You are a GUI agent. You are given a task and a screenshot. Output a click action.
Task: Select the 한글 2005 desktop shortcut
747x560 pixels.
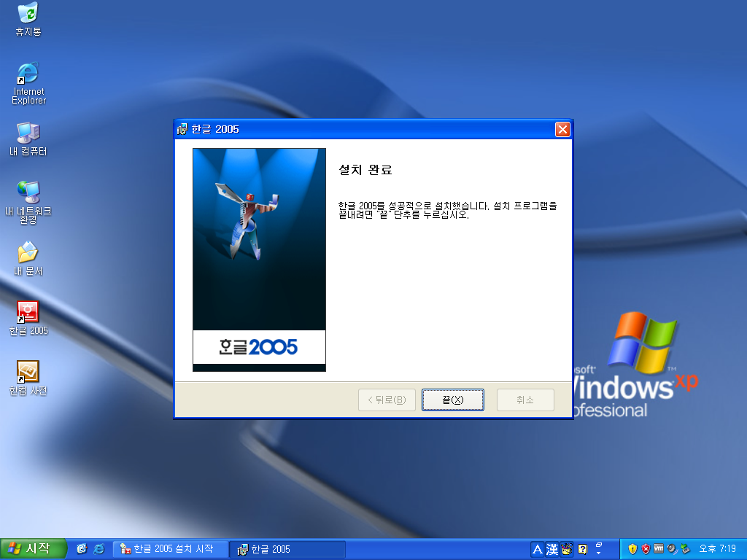(x=28, y=318)
